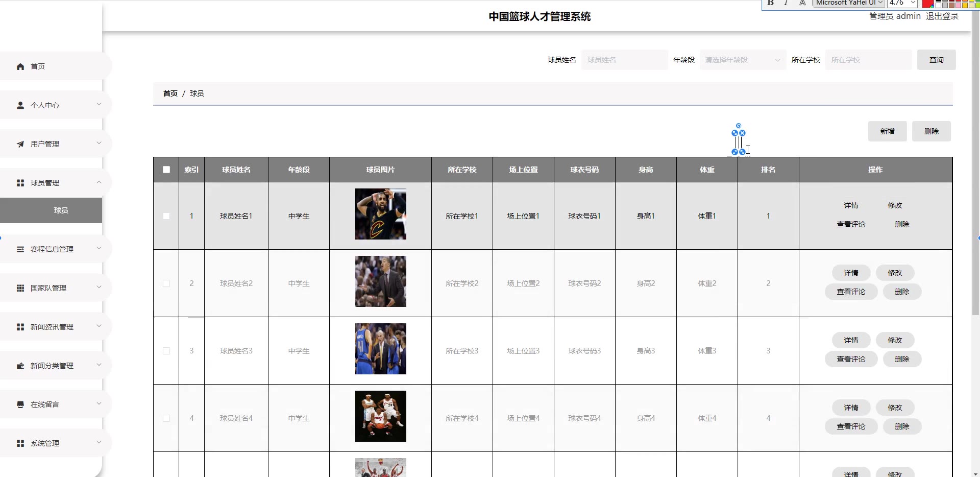Click the person icon for 个人中心
Image resolution: width=980 pixels, height=477 pixels.
click(20, 105)
